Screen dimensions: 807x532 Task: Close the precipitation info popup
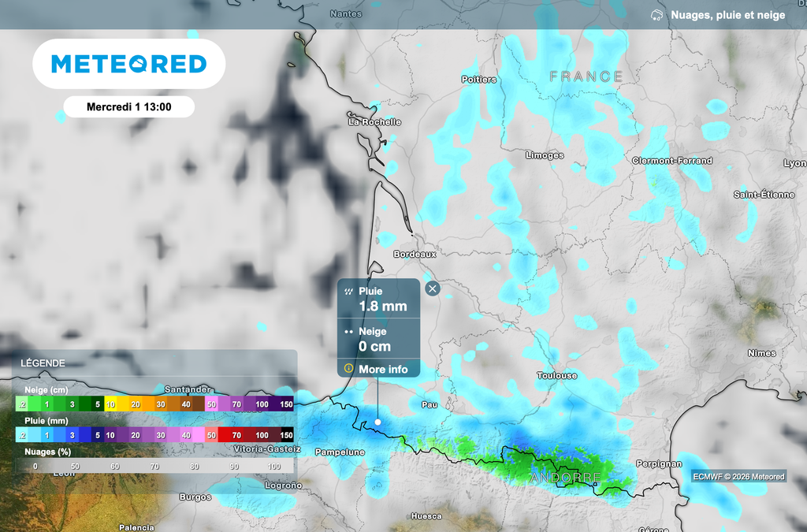pos(432,288)
